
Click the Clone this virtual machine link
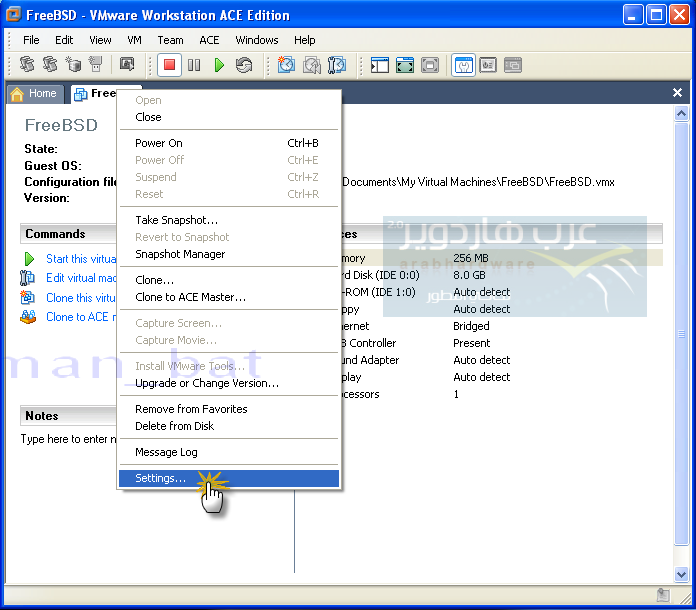(x=81, y=297)
